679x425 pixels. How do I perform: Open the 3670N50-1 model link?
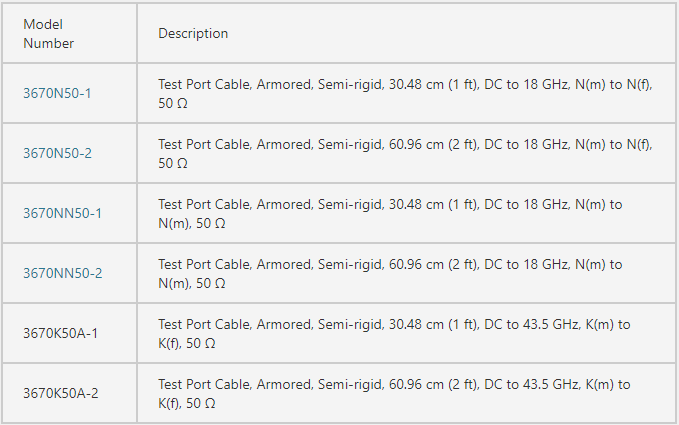coord(56,93)
